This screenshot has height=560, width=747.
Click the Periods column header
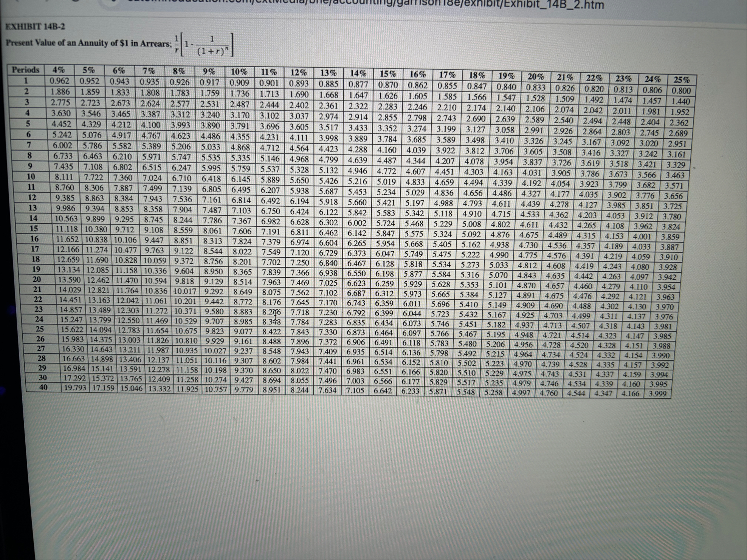coord(25,70)
